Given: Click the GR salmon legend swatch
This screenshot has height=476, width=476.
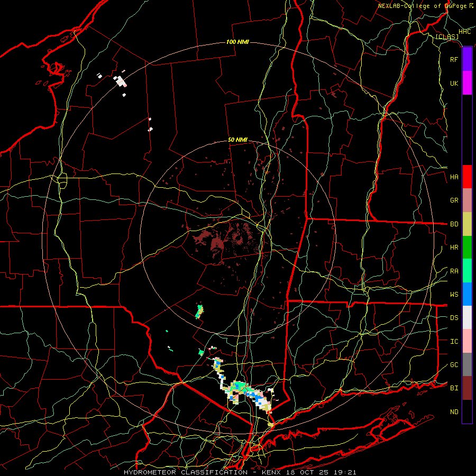Looking at the screenshot, I should pyautogui.click(x=467, y=200).
